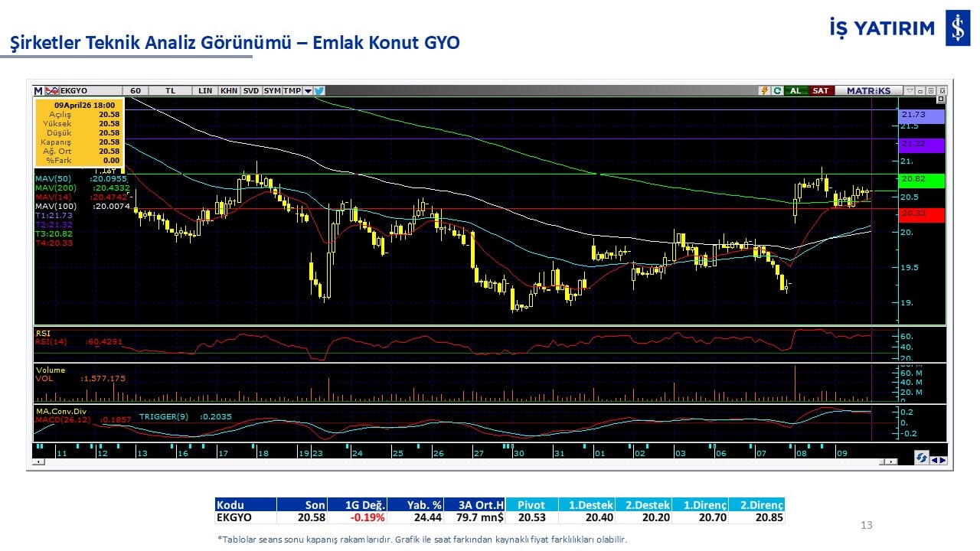Click the small square icon below window controls
980x551 pixels.
coord(941,99)
